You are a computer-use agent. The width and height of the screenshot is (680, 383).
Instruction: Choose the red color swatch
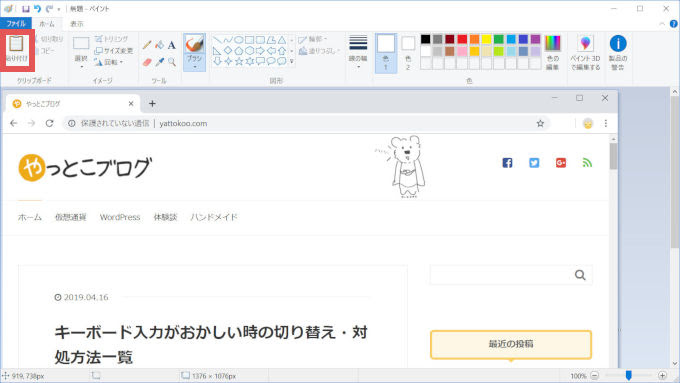tap(462, 39)
